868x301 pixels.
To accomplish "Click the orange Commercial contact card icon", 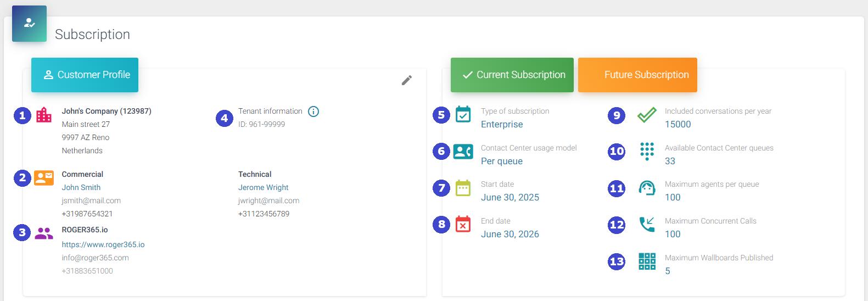I will pyautogui.click(x=44, y=178).
